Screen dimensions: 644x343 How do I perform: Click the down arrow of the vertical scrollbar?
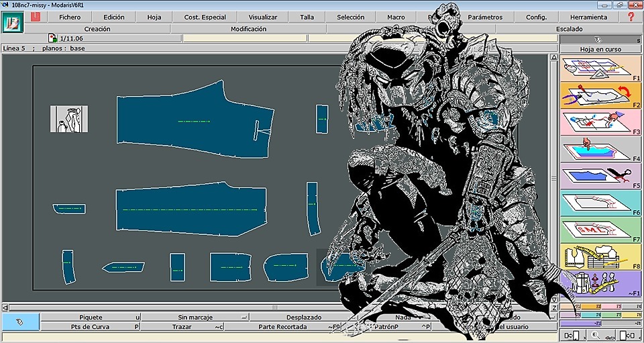pyautogui.click(x=554, y=299)
